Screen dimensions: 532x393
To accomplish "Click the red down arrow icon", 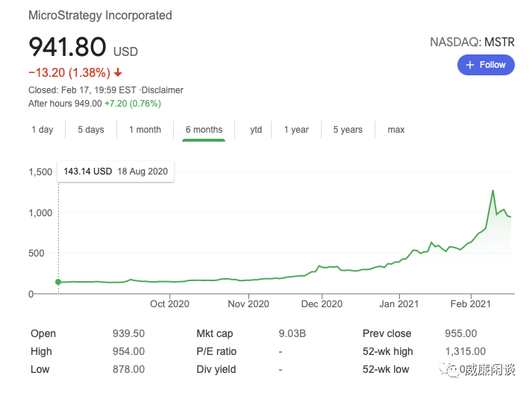I will pyautogui.click(x=118, y=72).
